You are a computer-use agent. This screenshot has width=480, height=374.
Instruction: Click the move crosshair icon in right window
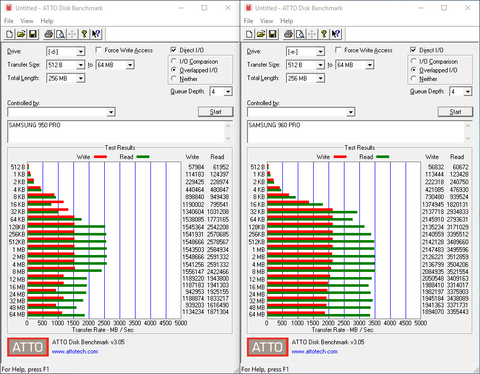[312, 34]
